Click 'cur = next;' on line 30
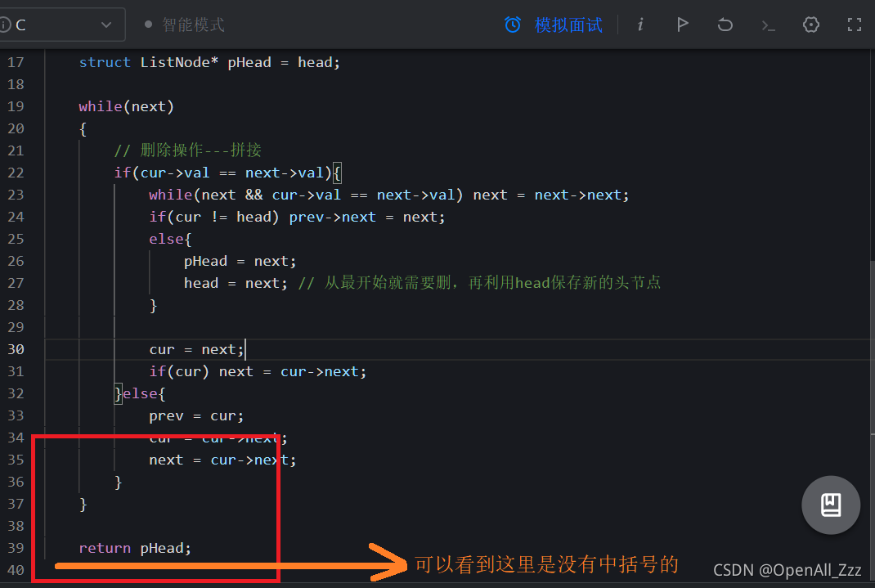 (x=196, y=350)
